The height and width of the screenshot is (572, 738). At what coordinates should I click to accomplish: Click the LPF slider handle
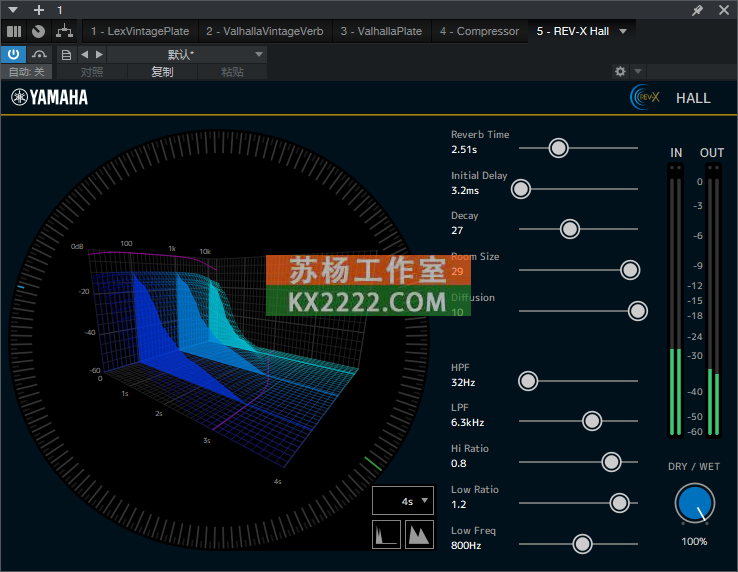(592, 421)
